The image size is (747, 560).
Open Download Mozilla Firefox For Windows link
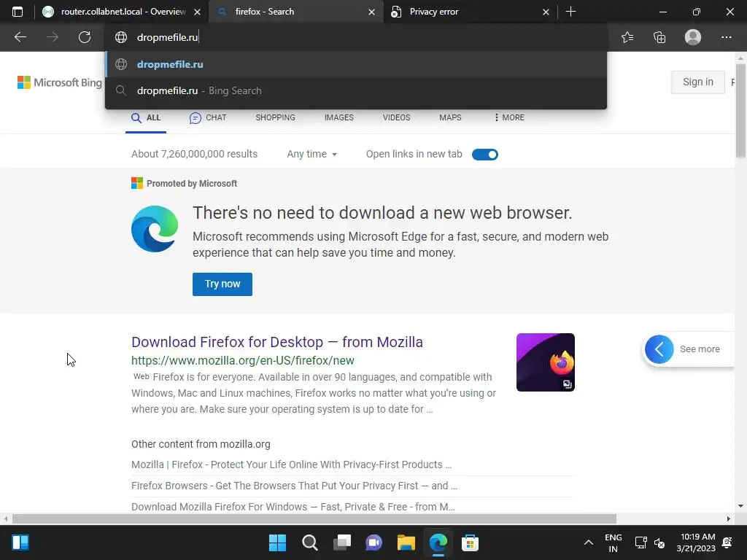[293, 507]
